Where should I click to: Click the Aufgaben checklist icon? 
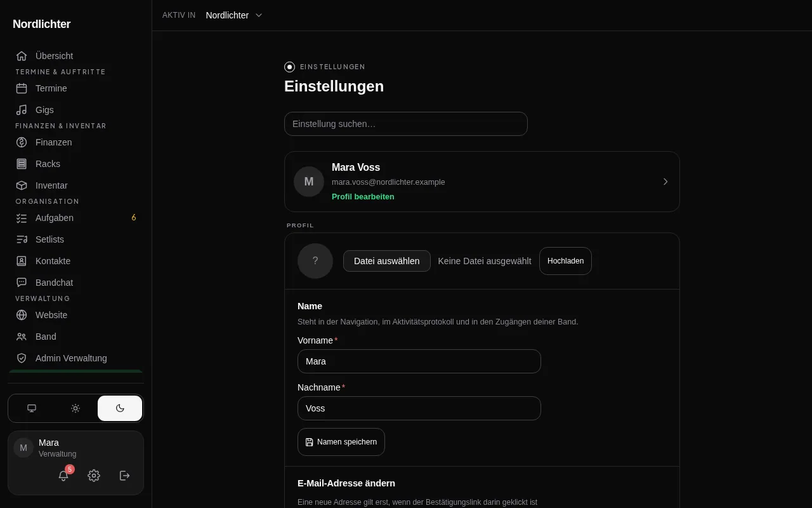point(22,218)
